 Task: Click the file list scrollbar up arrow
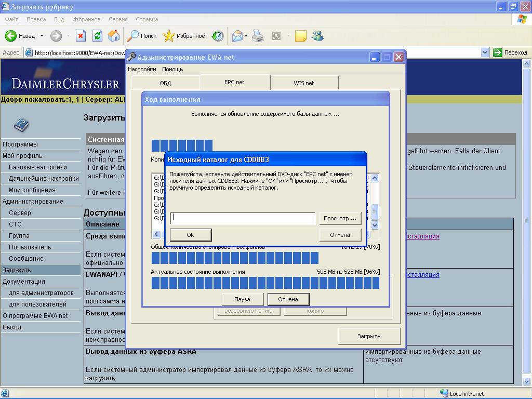(375, 178)
